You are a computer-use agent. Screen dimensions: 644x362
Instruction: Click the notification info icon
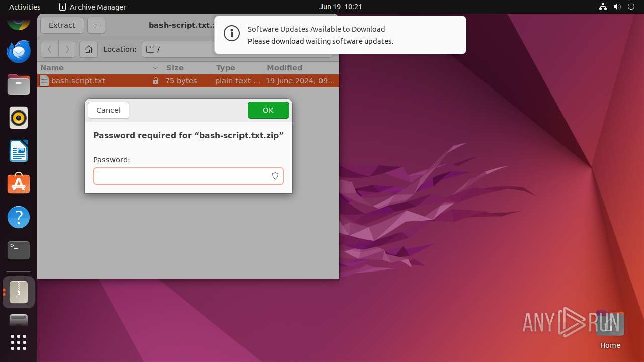pyautogui.click(x=232, y=34)
